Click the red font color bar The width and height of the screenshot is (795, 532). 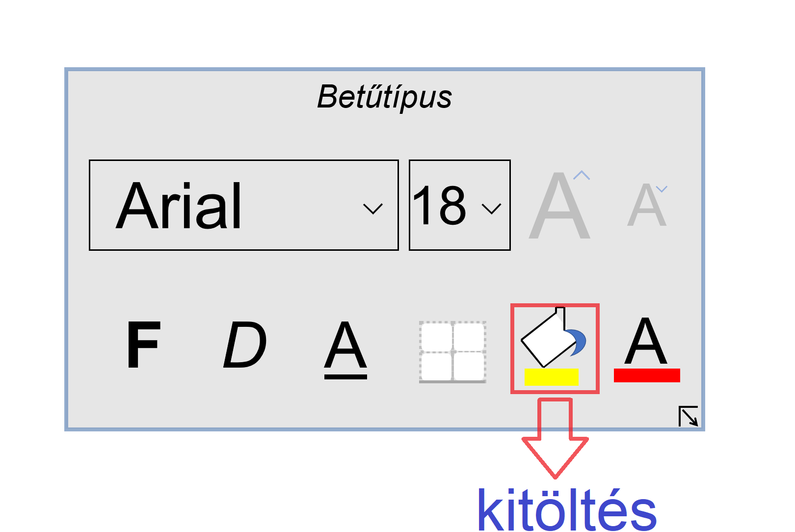point(647,375)
